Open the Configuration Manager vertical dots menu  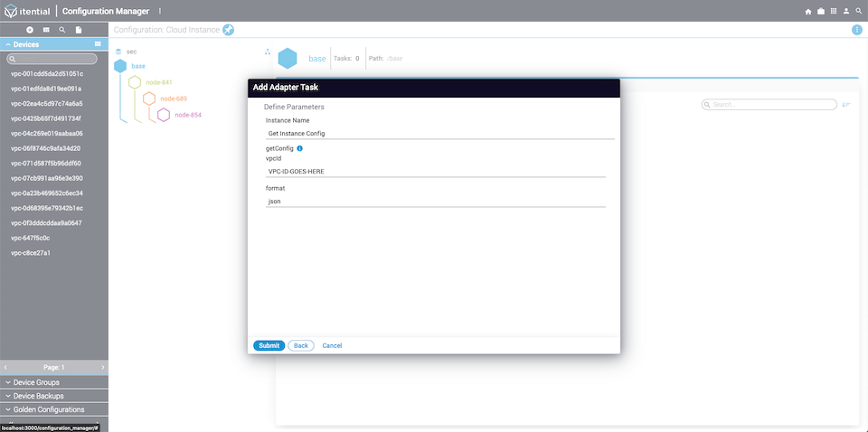(160, 11)
